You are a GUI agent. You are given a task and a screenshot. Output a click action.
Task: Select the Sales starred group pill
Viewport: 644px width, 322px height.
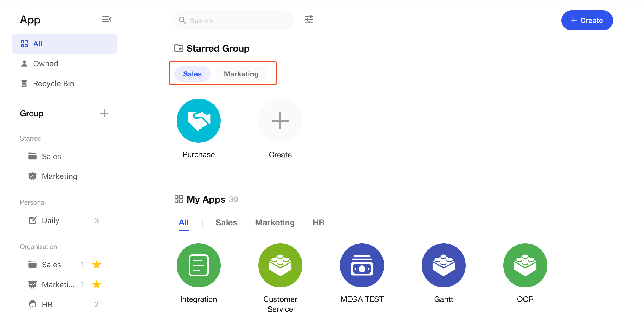[x=192, y=74]
